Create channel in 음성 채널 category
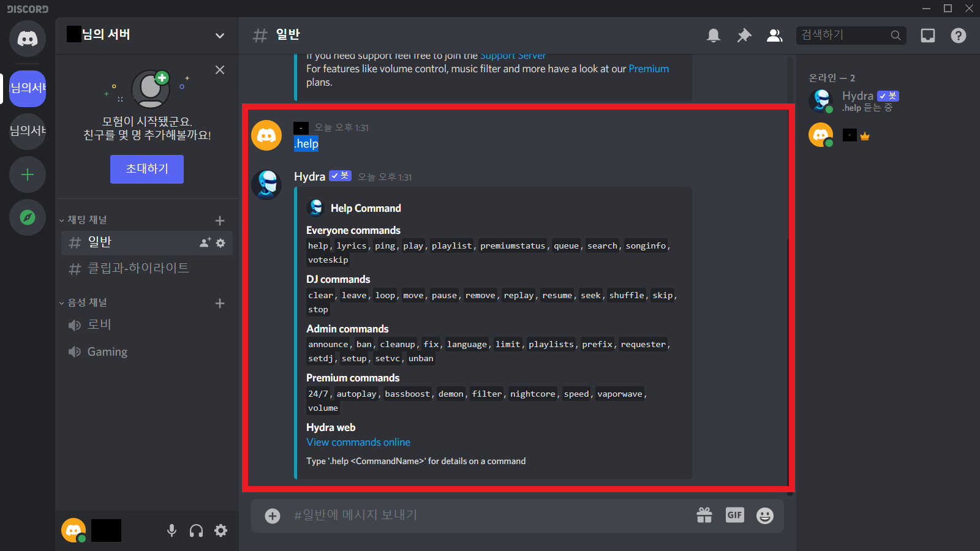The height and width of the screenshot is (551, 980). 220,303
